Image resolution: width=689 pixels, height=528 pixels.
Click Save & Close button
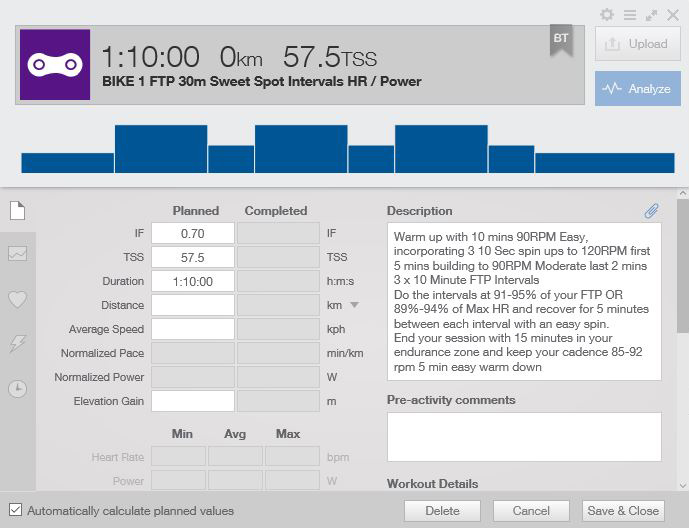coord(623,511)
